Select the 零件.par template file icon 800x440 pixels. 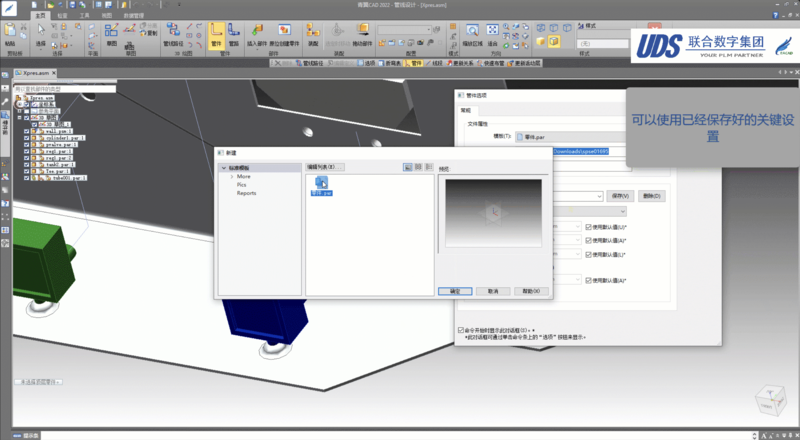[321, 183]
